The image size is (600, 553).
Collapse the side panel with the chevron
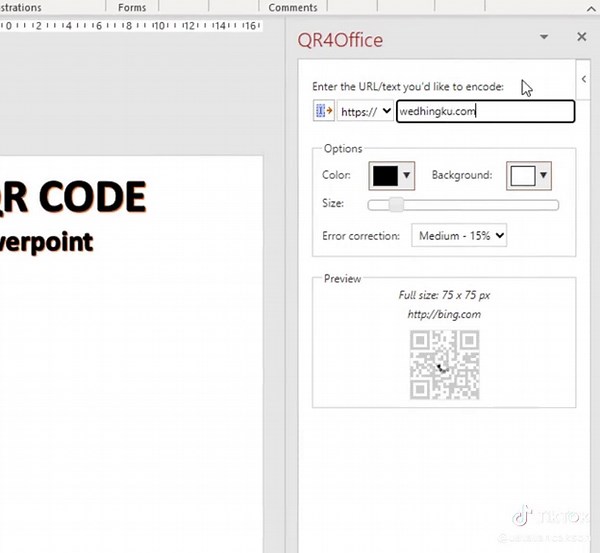click(x=584, y=79)
